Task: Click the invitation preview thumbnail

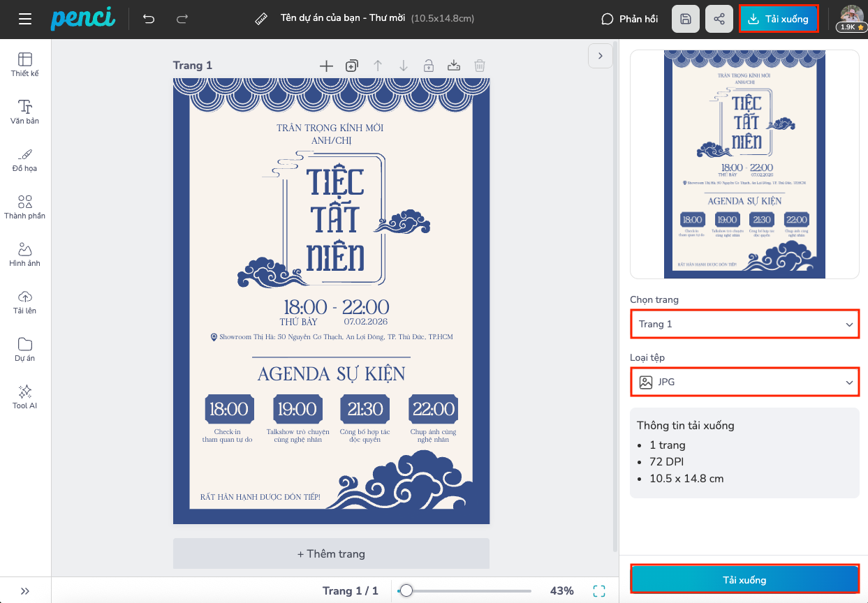Action: [x=744, y=164]
